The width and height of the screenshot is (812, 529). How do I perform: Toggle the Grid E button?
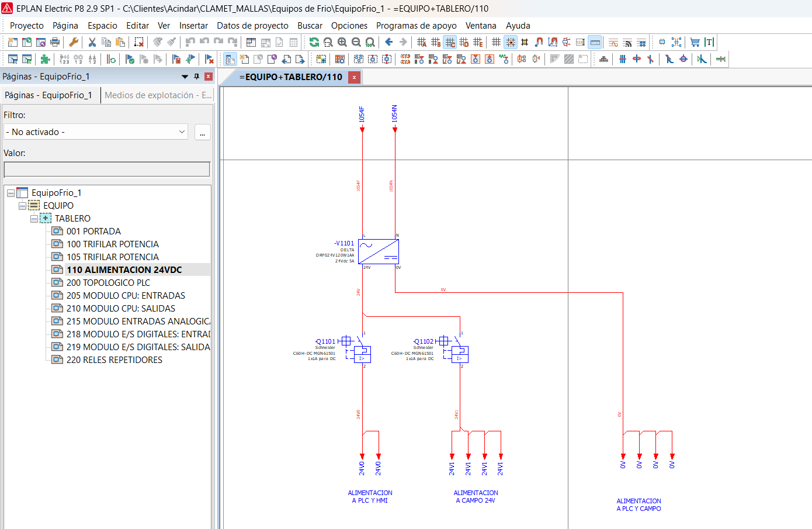(478, 42)
